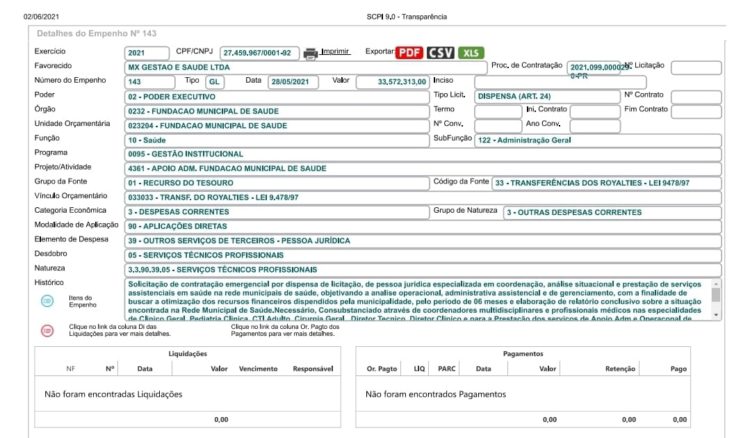Click the printer icon
The height and width of the screenshot is (438, 750).
tap(310, 54)
